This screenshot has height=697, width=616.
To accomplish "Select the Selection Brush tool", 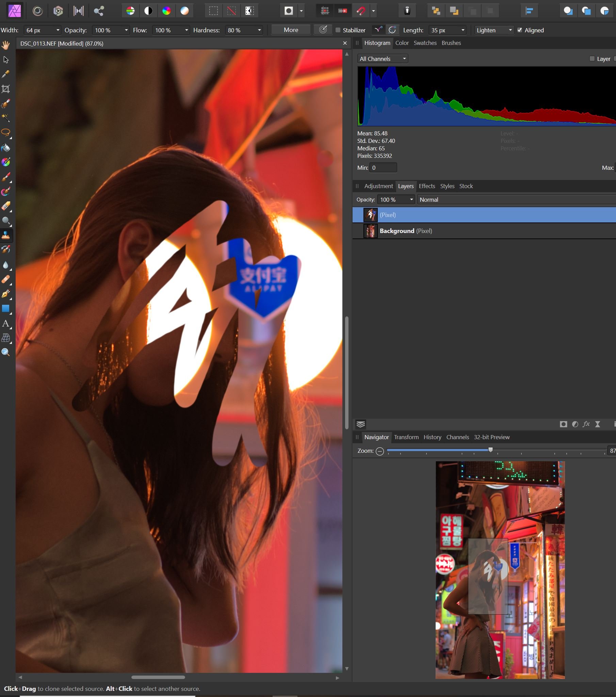I will coord(6,104).
